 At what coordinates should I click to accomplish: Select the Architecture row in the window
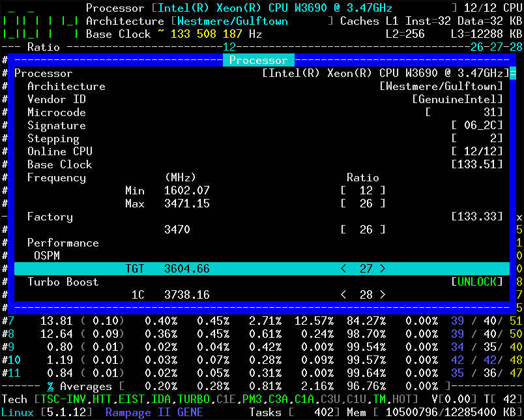click(x=261, y=86)
